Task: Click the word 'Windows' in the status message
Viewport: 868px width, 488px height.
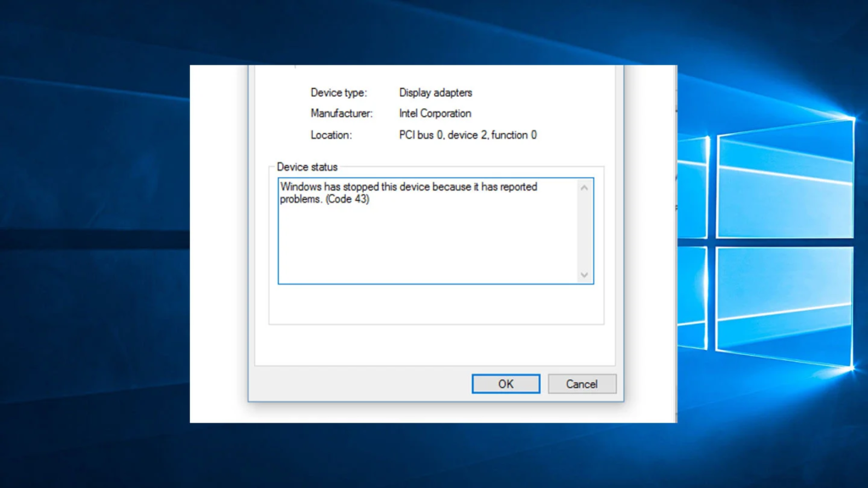Action: point(301,187)
